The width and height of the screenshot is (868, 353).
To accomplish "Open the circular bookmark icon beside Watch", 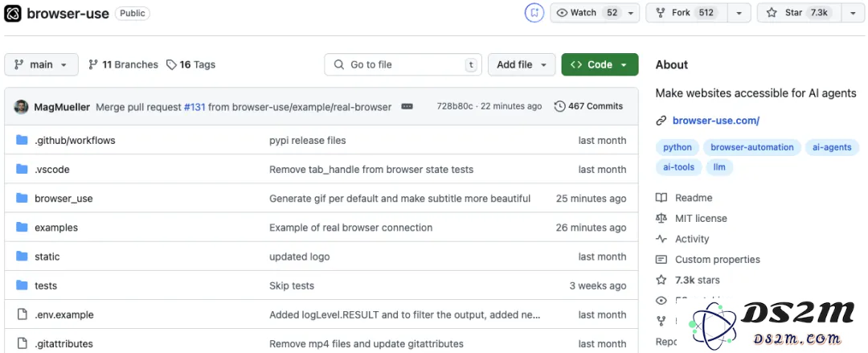I will pos(534,13).
